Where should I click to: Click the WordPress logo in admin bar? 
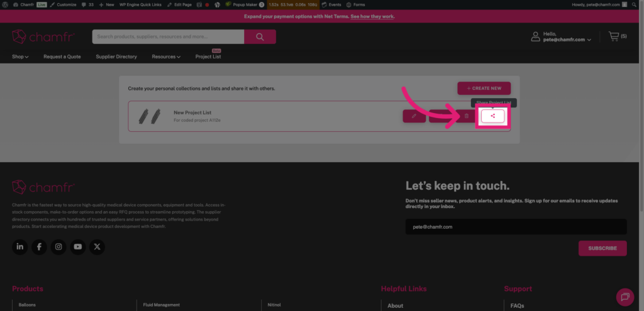(5, 4)
